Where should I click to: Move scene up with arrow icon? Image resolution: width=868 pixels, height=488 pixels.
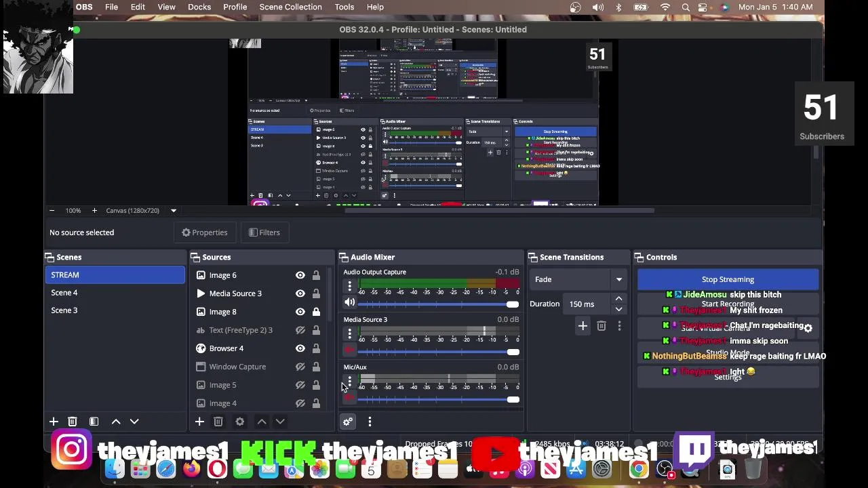[116, 422]
